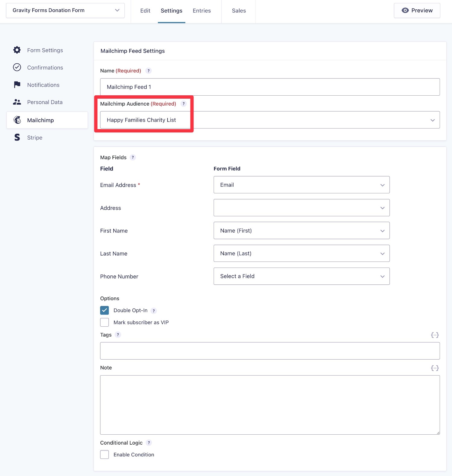Click the Options section label
Screen dimensions: 452x476
[x=110, y=298]
